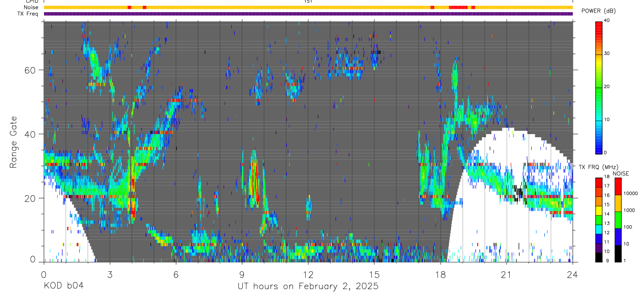This screenshot has height=297, width=644.
Task: Click the green segment of NOISE colorbar
Action: (618, 220)
